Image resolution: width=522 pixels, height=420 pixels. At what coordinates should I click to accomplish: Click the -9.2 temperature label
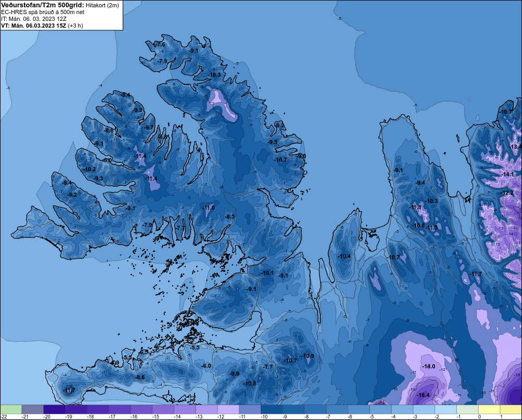pyautogui.click(x=72, y=195)
